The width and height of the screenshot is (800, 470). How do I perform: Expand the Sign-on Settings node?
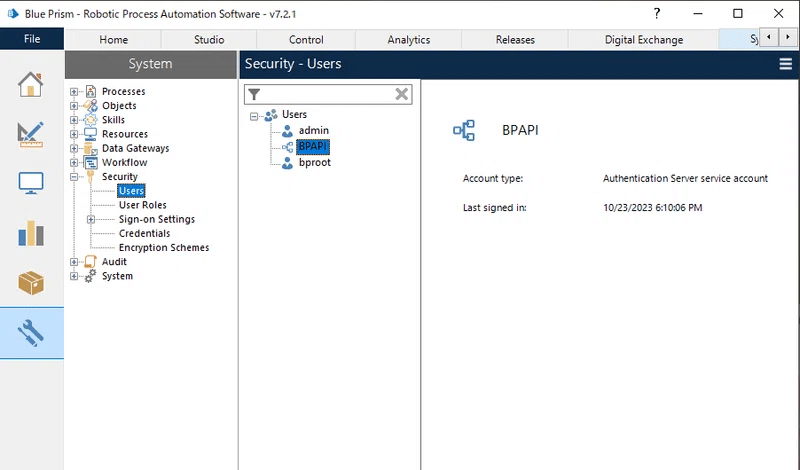click(x=91, y=219)
